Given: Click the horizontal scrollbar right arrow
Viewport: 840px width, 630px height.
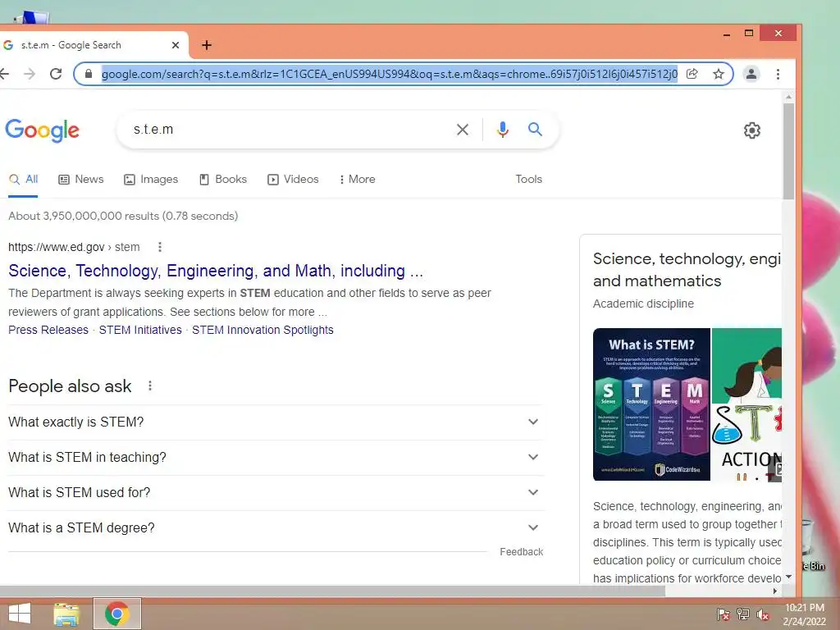Looking at the screenshot, I should point(774,591).
